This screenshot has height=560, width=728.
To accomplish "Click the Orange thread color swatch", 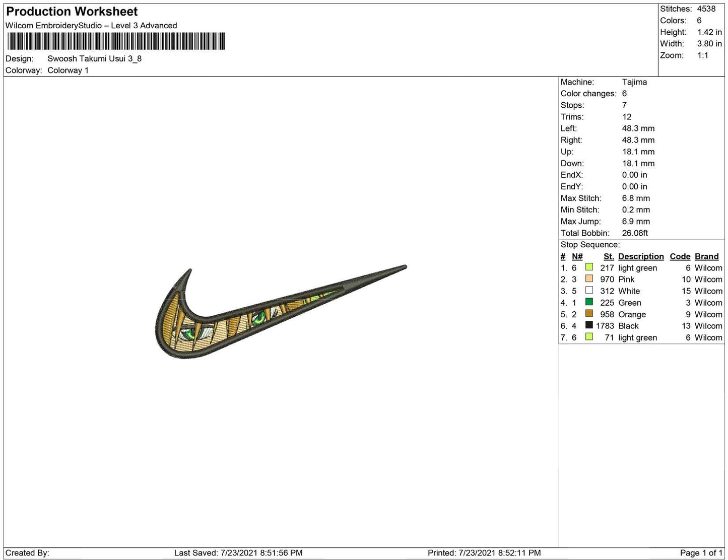I will (x=589, y=314).
